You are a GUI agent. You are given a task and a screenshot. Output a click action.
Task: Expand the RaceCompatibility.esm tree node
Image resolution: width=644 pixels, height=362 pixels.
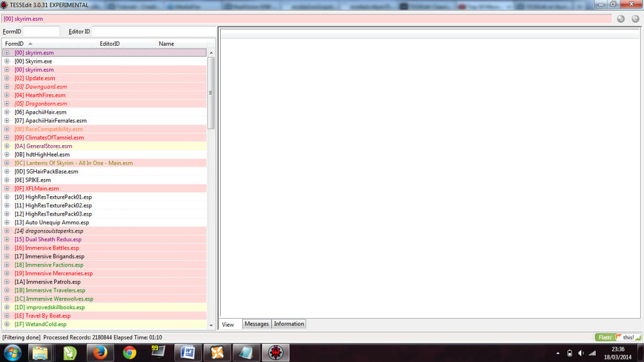7,129
